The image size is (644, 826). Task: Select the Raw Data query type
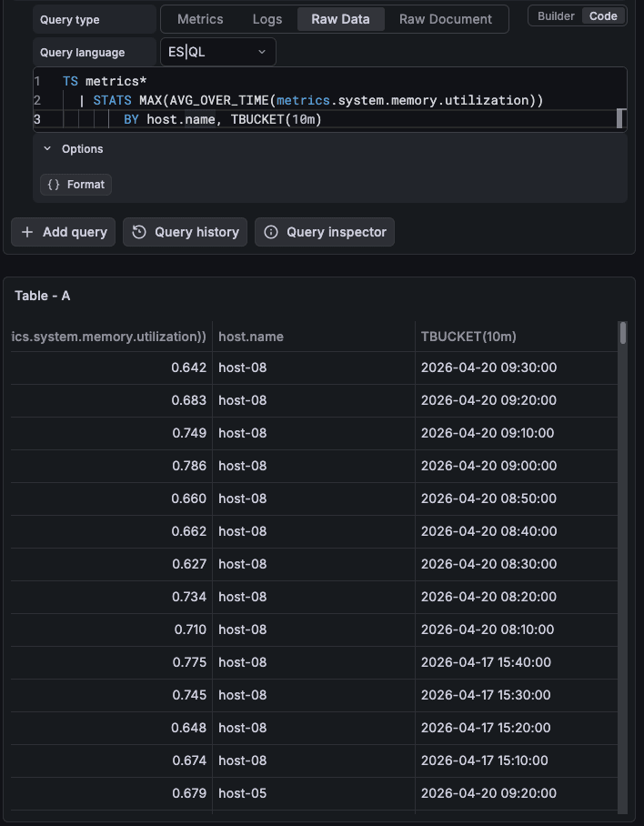(341, 19)
